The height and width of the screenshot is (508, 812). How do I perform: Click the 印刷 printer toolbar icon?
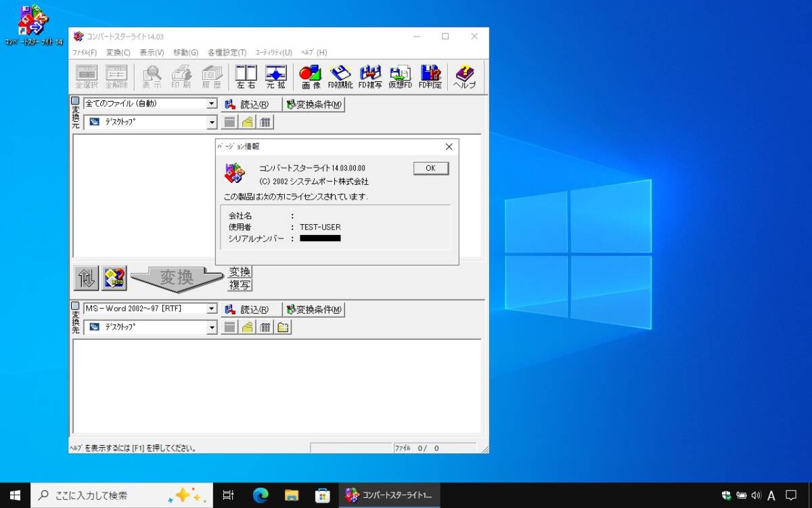click(181, 77)
